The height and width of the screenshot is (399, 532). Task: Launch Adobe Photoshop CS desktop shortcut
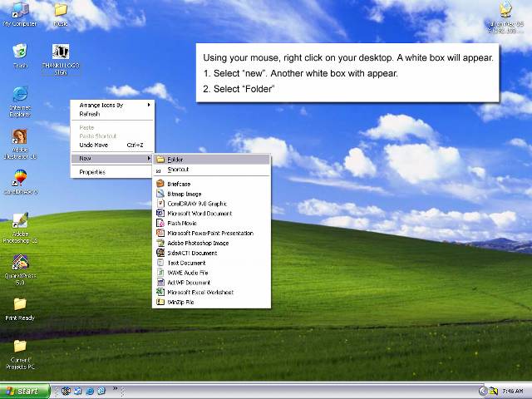20,228
